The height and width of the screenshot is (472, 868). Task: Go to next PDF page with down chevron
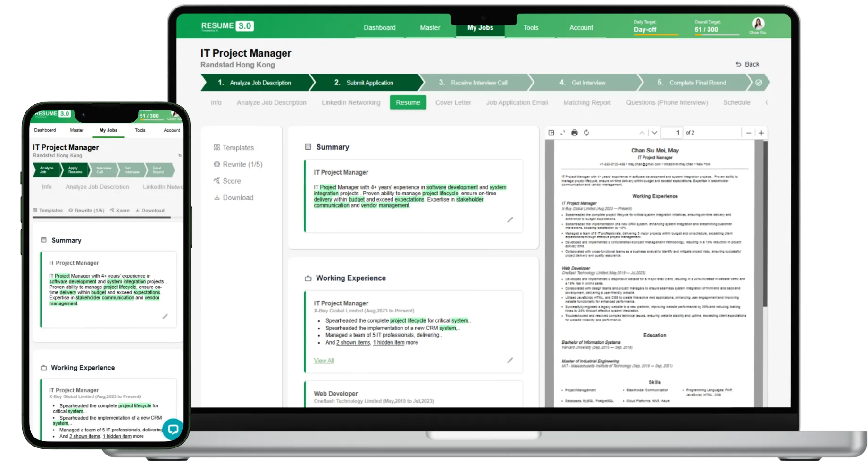654,133
